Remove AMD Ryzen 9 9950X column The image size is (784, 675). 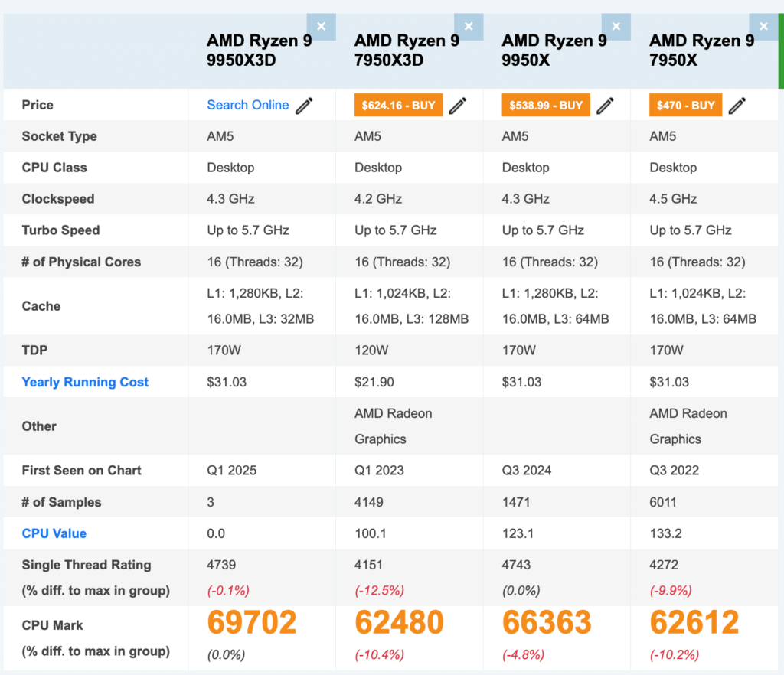click(x=616, y=27)
